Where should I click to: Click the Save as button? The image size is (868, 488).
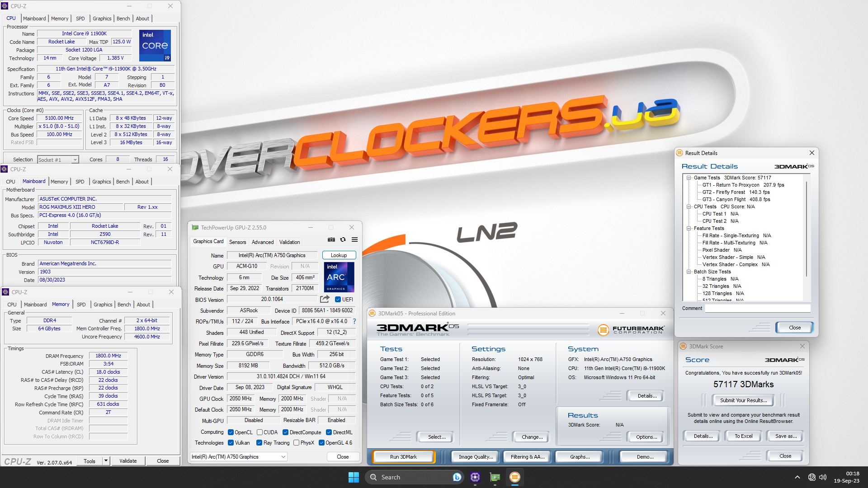coord(786,436)
